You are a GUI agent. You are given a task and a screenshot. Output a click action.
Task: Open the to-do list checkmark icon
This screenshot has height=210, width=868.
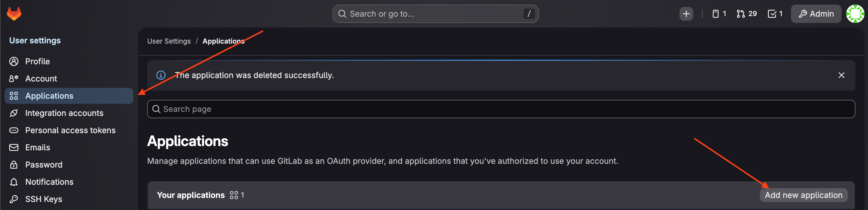(x=775, y=14)
